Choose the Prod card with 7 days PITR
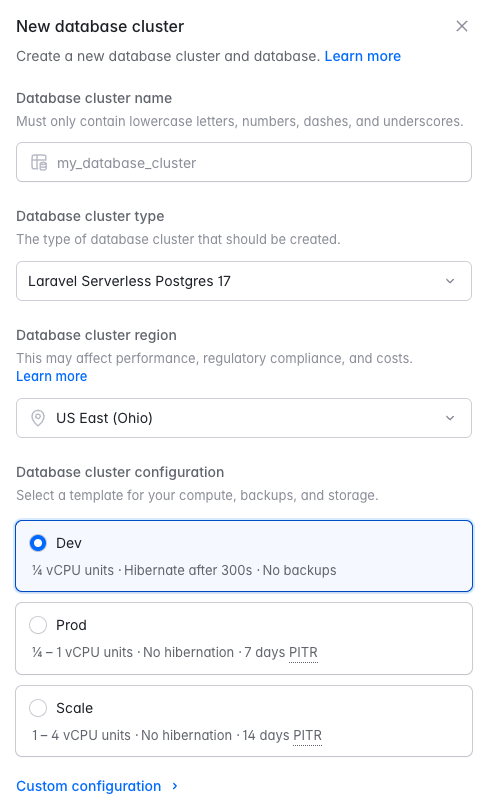The width and height of the screenshot is (486, 801). [x=244, y=639]
